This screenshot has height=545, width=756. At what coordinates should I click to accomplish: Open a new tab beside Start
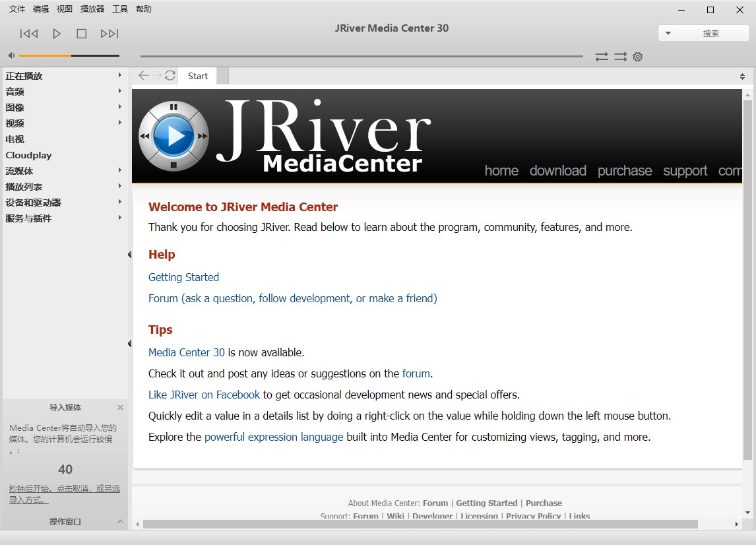(x=222, y=76)
